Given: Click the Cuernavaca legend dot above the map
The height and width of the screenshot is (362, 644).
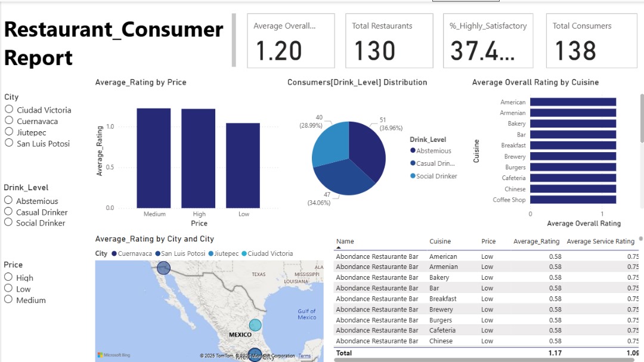Looking at the screenshot, I should click(114, 253).
